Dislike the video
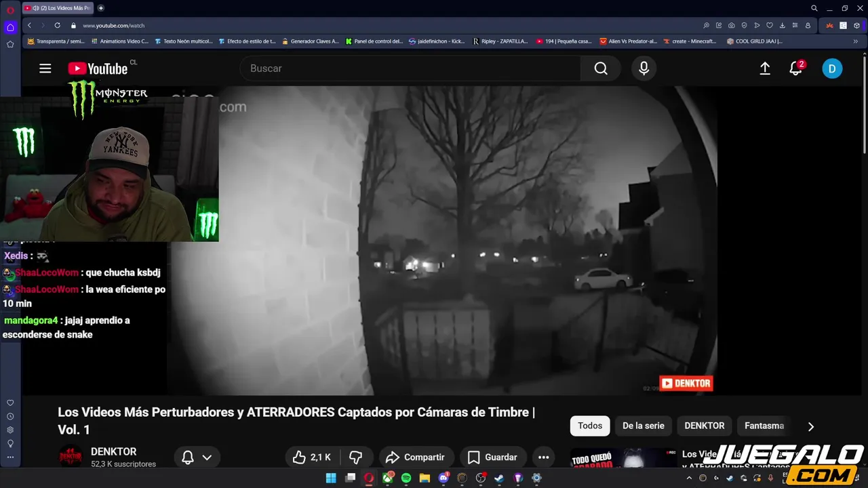Viewport: 868px width, 488px height. pyautogui.click(x=356, y=457)
